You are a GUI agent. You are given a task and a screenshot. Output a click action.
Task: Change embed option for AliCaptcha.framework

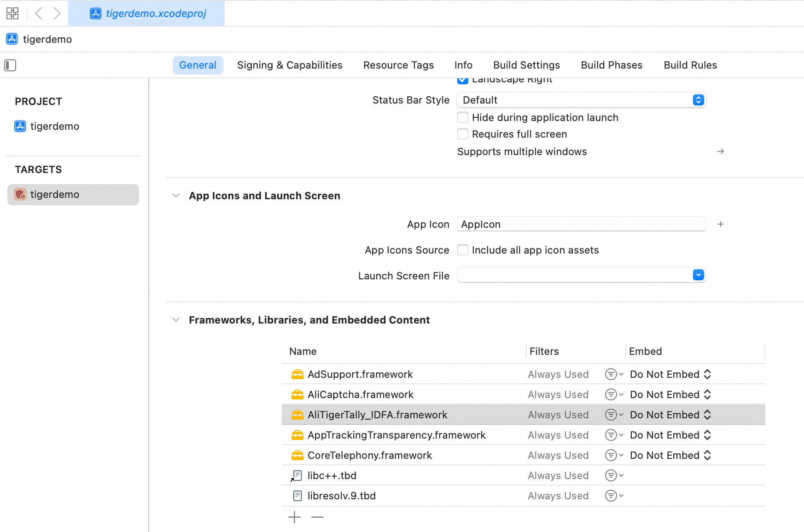point(670,394)
